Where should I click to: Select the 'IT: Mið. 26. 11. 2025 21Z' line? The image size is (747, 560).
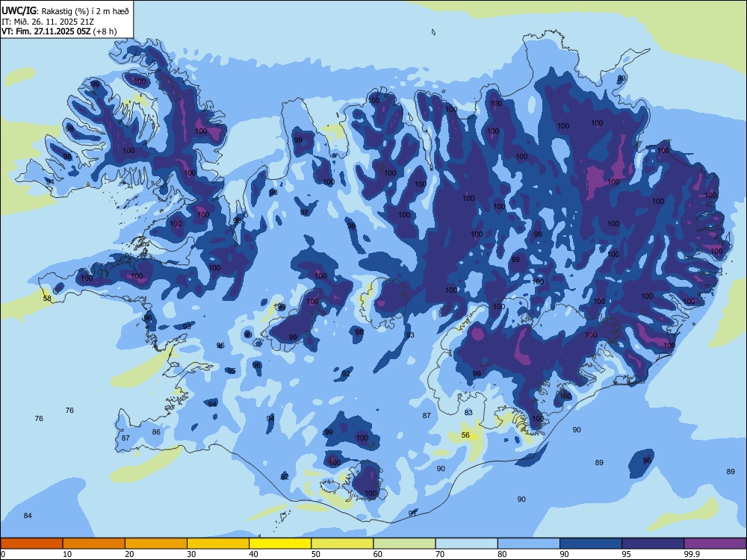[48, 22]
